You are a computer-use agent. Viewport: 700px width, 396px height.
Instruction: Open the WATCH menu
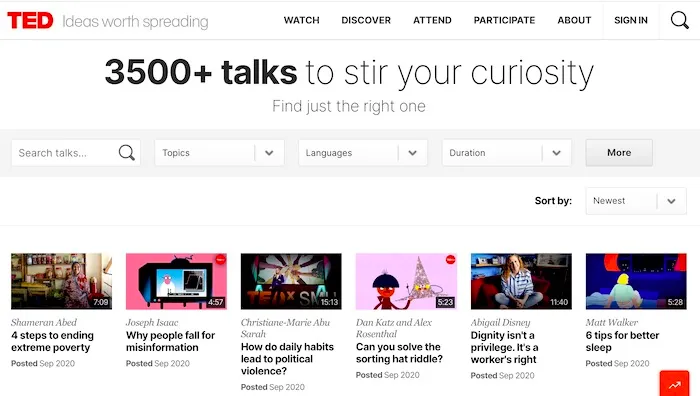302,20
